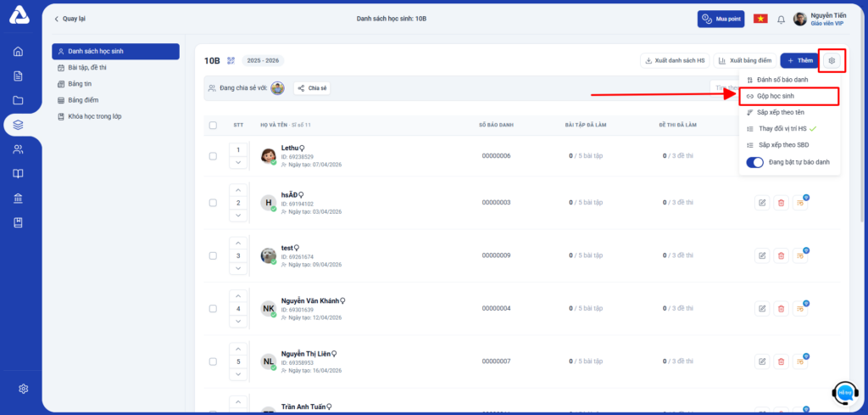Open the people group icon in sidebar

pos(19,149)
